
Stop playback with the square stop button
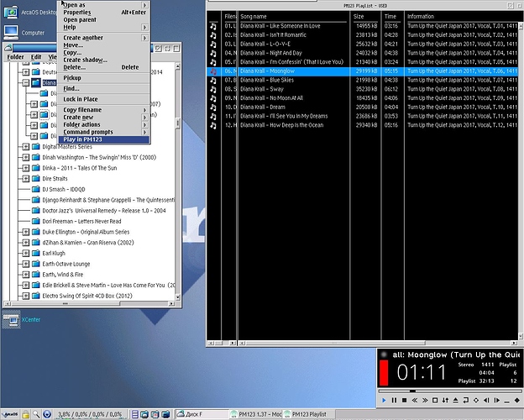[405, 400]
